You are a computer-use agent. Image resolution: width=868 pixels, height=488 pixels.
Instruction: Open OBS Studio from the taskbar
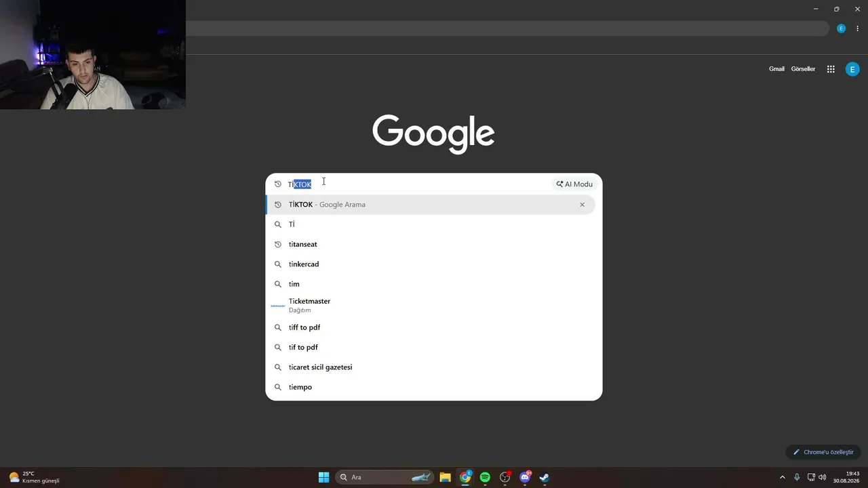[505, 477]
